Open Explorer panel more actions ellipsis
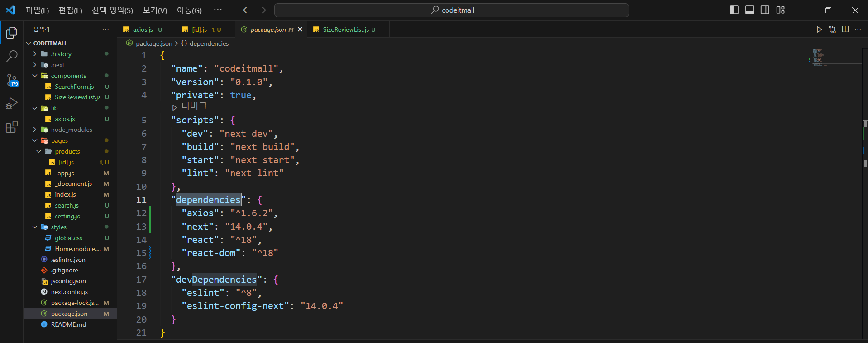This screenshot has height=343, width=868. pos(105,29)
